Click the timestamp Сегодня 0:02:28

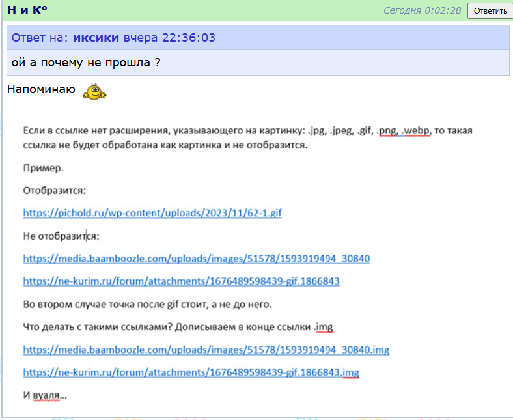tap(422, 10)
